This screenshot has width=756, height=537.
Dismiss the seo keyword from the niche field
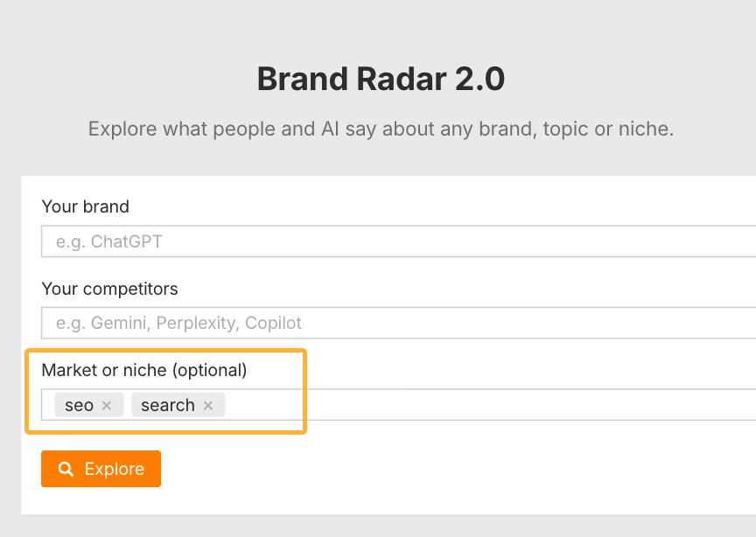(x=107, y=405)
